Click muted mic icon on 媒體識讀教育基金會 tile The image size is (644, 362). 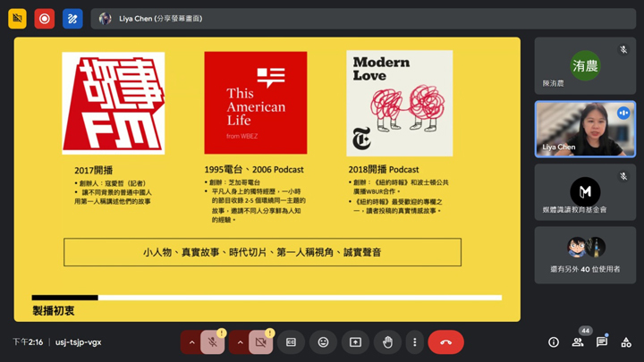[x=623, y=176]
